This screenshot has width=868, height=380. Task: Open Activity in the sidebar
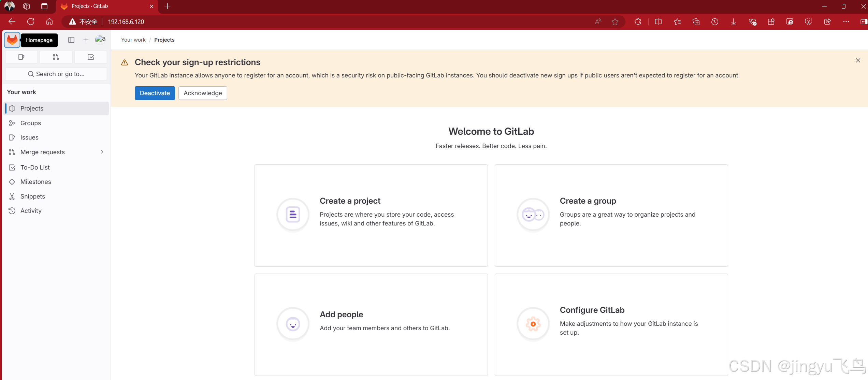pyautogui.click(x=56, y=211)
